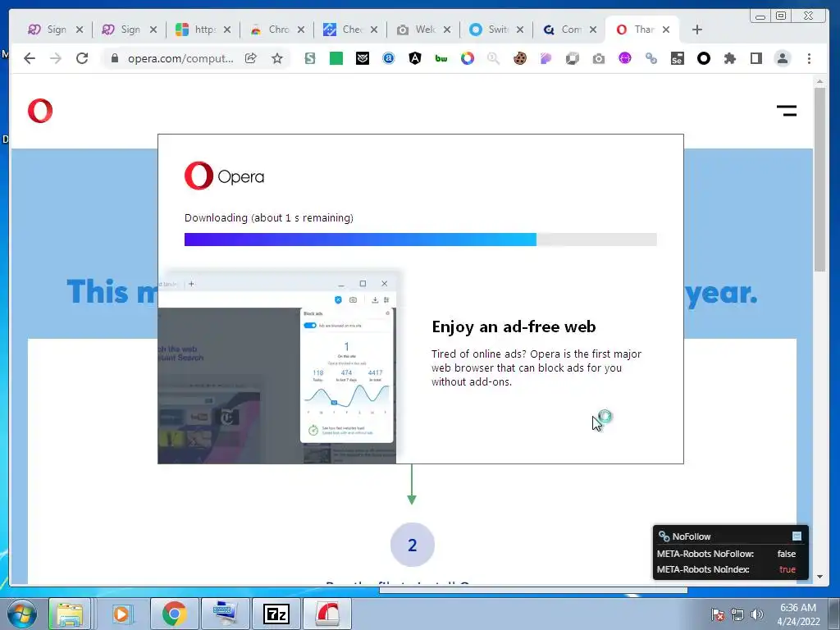This screenshot has width=840, height=630.
Task: Open 7-Zip from the taskbar
Action: pyautogui.click(x=276, y=614)
